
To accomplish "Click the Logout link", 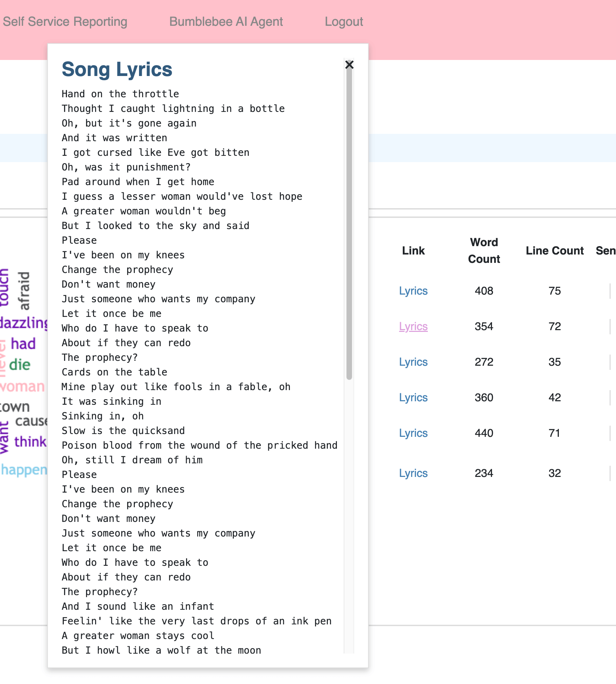I will (x=344, y=22).
